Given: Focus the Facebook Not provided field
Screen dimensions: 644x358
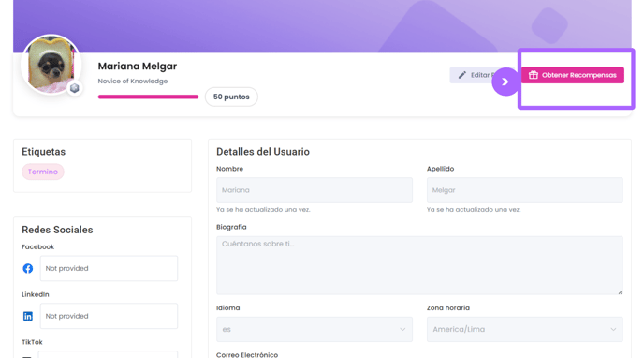Looking at the screenshot, I should coord(109,268).
